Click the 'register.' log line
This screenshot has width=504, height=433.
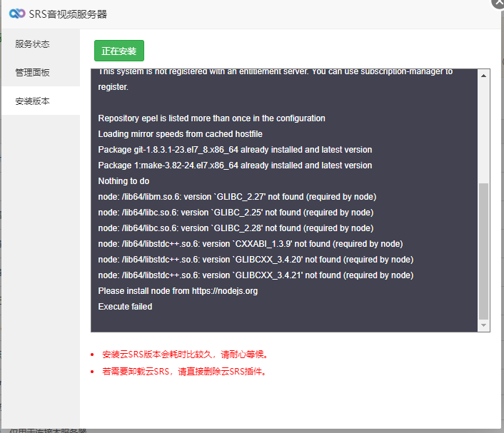point(113,87)
